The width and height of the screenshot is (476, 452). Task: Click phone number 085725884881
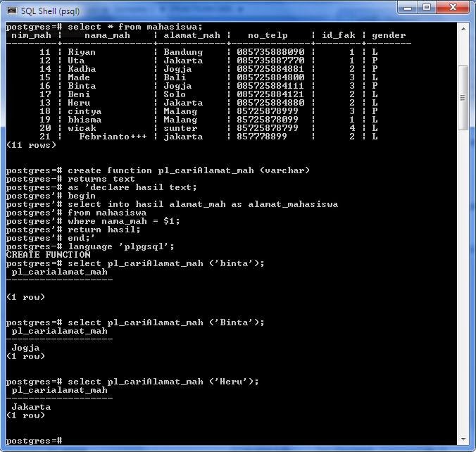[270, 69]
